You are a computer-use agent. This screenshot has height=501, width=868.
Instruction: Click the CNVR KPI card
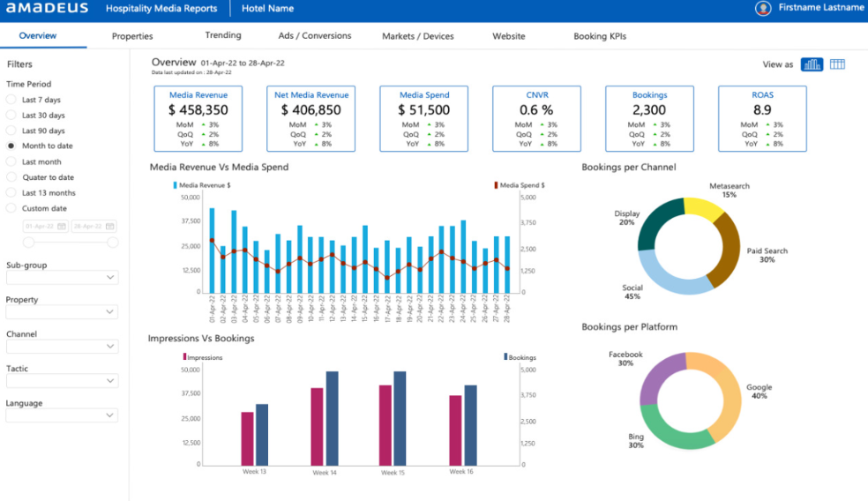pyautogui.click(x=537, y=118)
